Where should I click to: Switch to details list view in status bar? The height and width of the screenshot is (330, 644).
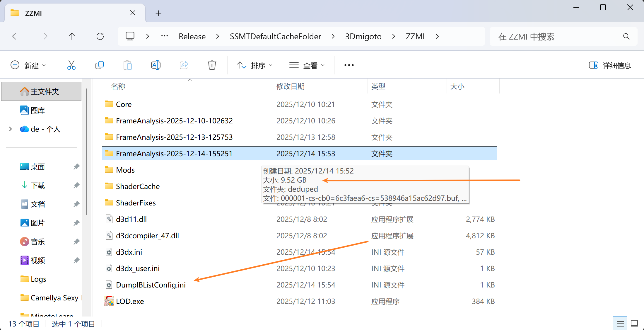coord(620,324)
